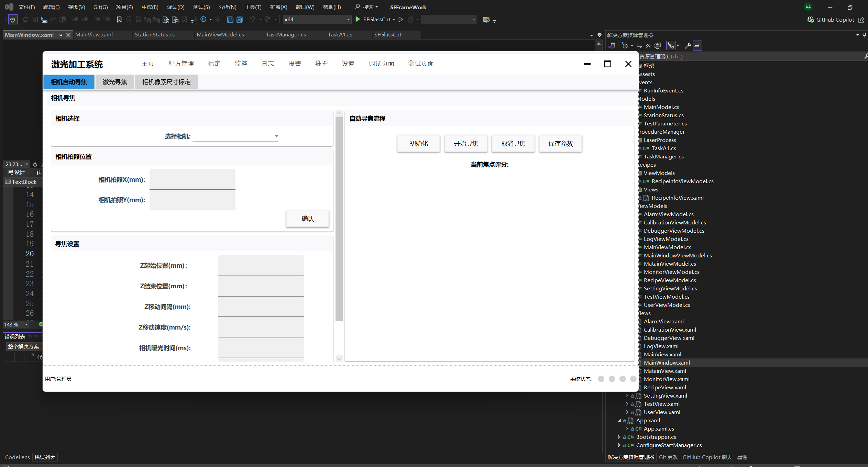Toggle the preview selected items button
868x467 pixels.
[x=697, y=46]
